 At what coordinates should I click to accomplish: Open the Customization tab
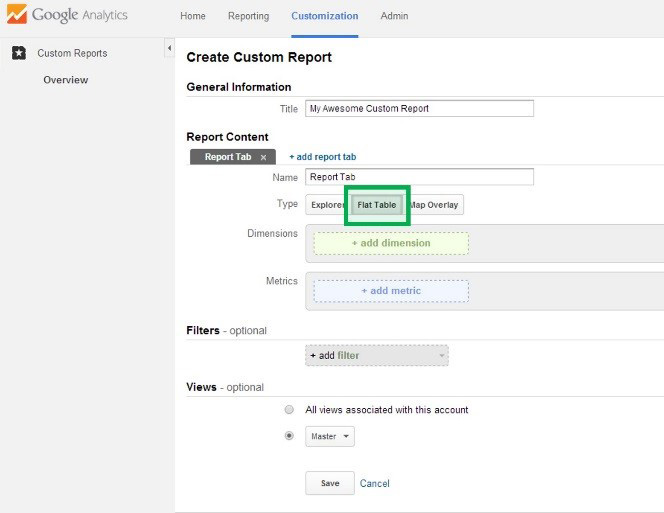coord(324,16)
